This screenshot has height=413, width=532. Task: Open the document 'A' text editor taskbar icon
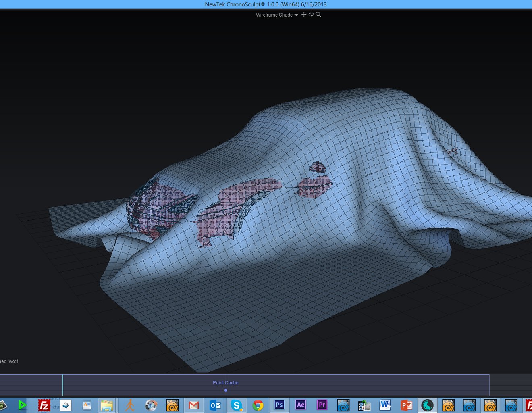[x=87, y=405]
